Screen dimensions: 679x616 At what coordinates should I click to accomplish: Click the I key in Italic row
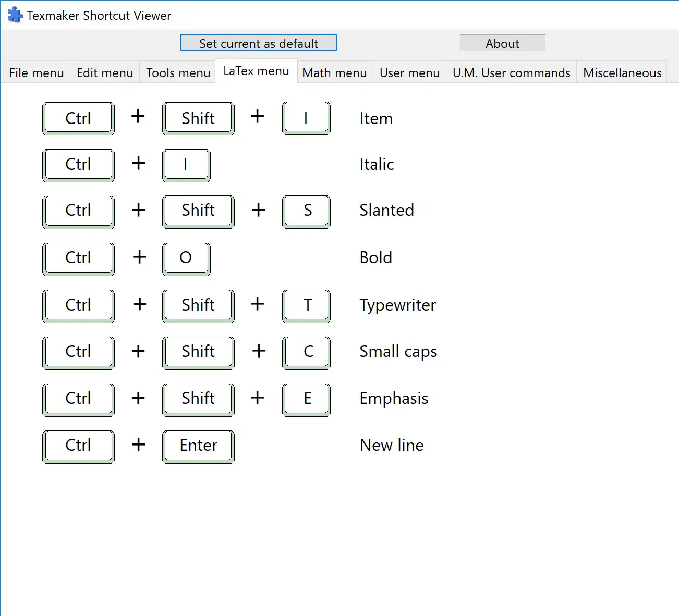click(x=186, y=165)
